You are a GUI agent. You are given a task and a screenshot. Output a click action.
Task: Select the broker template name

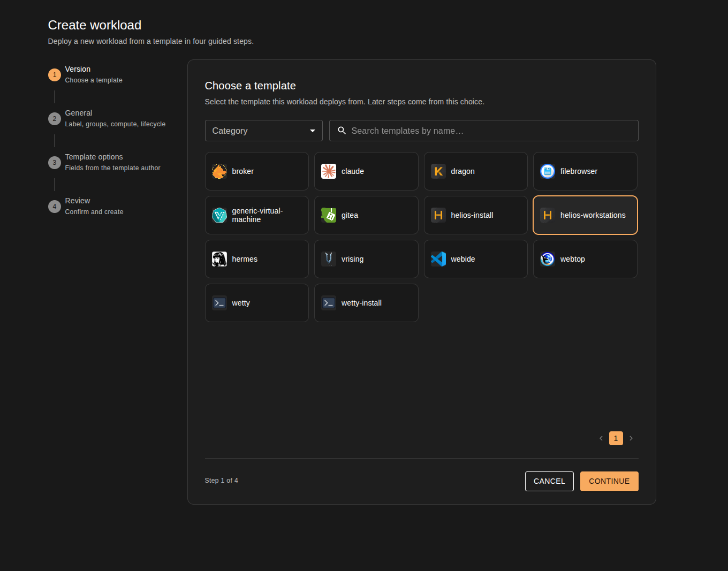pos(243,171)
